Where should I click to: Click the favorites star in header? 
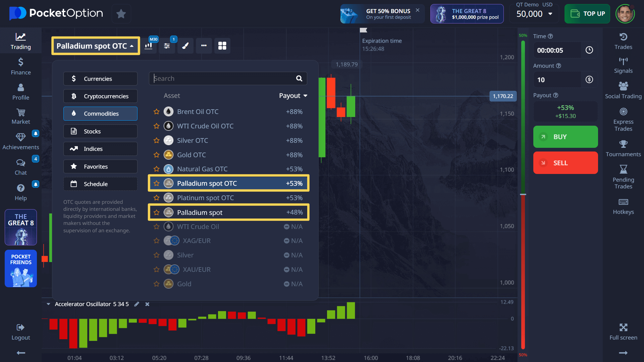121,14
